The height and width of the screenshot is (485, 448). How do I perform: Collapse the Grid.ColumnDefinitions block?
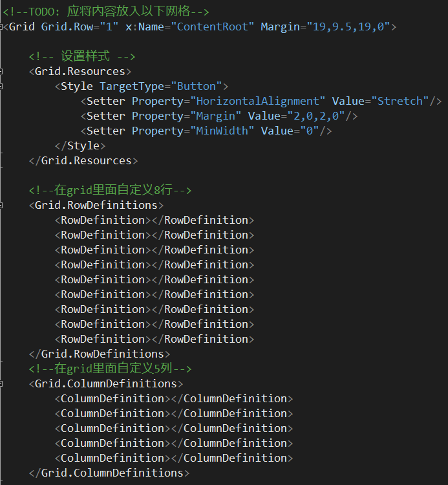click(x=1, y=384)
